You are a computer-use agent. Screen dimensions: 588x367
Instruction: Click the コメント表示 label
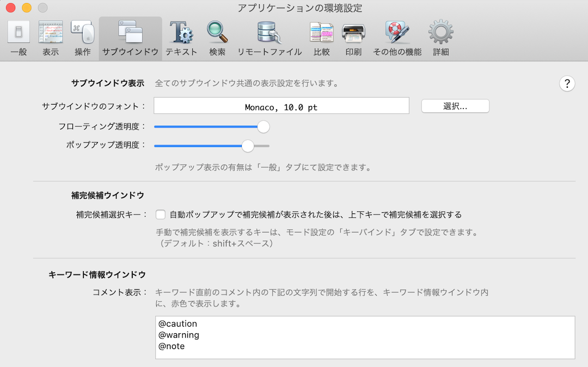pos(120,292)
